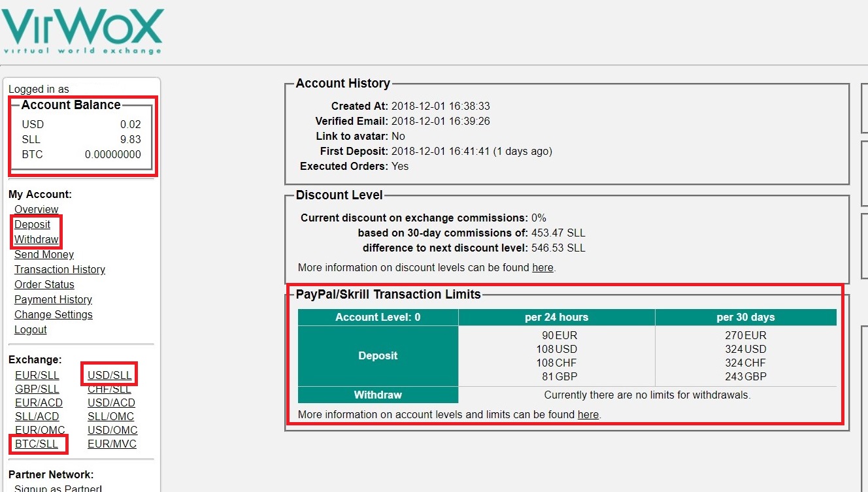Click the current discount value 0%
Image resolution: width=868 pixels, height=492 pixels.
pyautogui.click(x=539, y=218)
